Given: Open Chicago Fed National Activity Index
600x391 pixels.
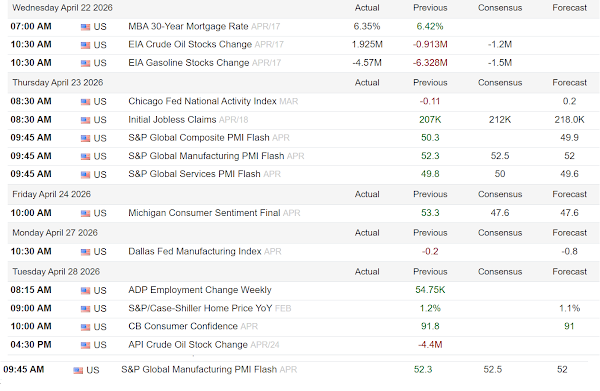Looking at the screenshot, I should point(202,101).
